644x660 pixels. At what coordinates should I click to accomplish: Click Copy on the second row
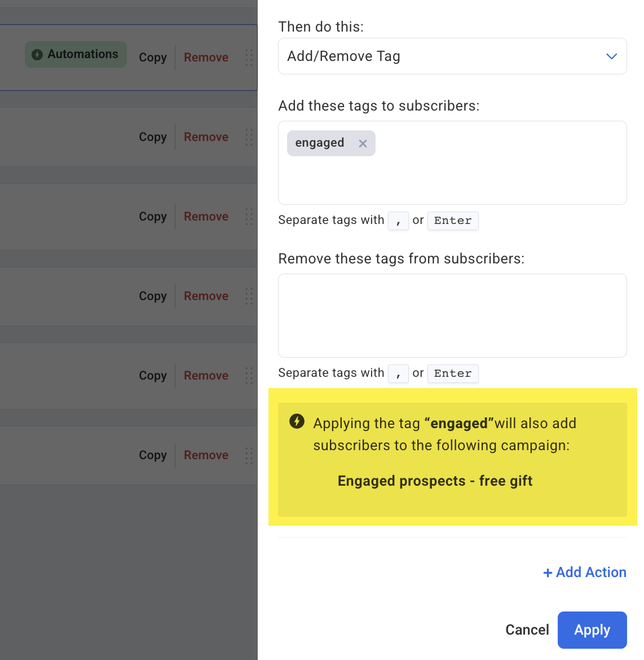coord(153,137)
